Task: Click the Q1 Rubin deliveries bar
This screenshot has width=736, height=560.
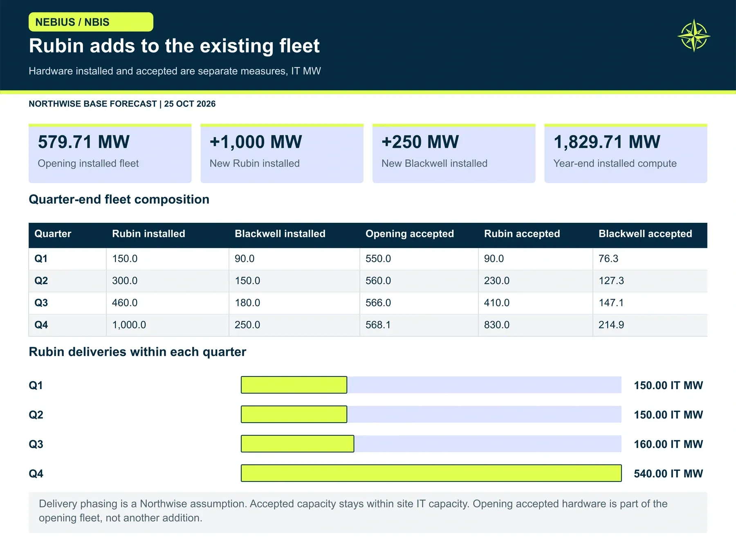Action: [x=294, y=385]
